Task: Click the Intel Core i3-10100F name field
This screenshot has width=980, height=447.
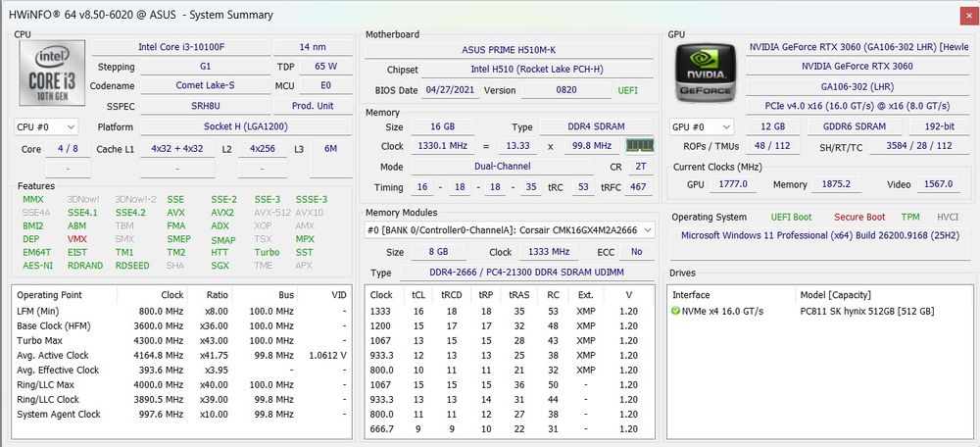Action: [181, 47]
